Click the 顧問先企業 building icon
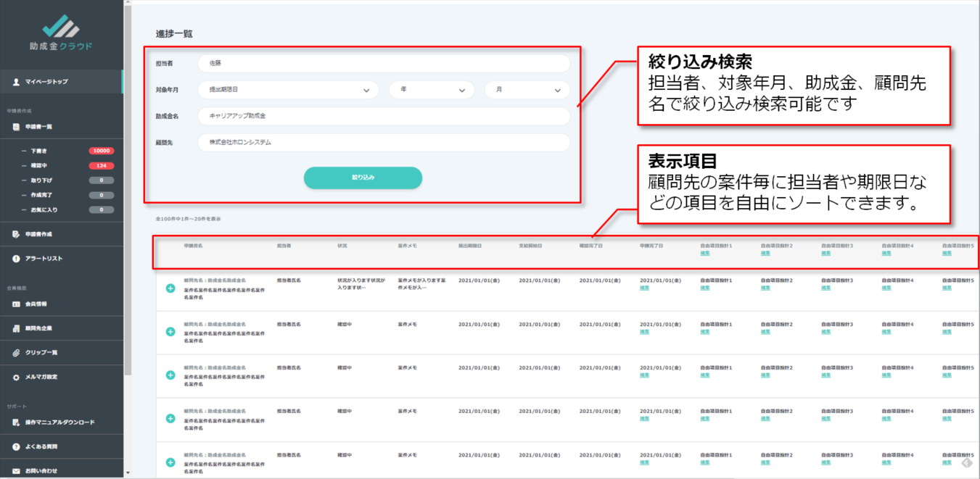Image resolution: width=980 pixels, height=479 pixels. click(x=16, y=328)
